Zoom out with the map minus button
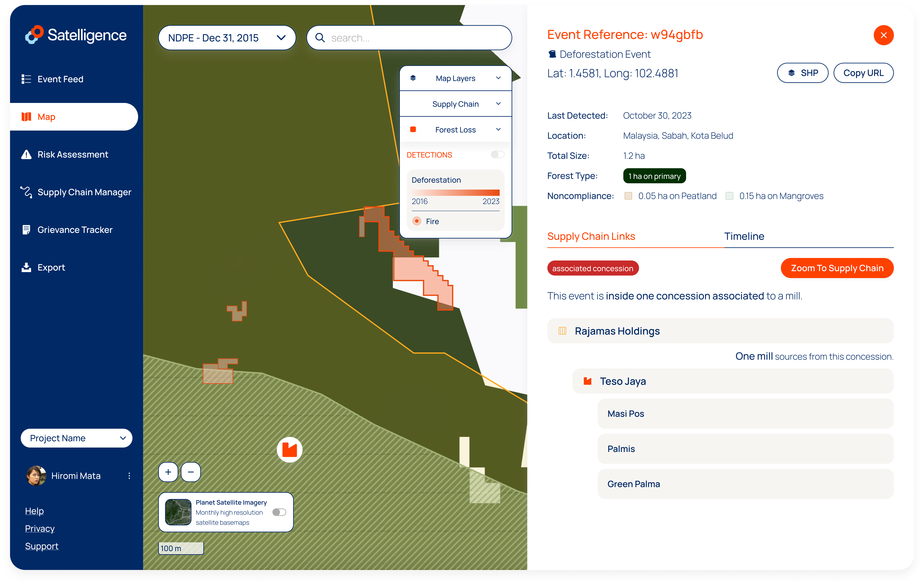 click(x=191, y=472)
